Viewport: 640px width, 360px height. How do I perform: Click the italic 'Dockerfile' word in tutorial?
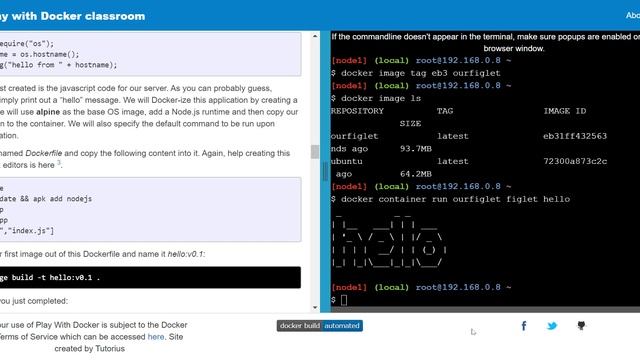coord(44,153)
